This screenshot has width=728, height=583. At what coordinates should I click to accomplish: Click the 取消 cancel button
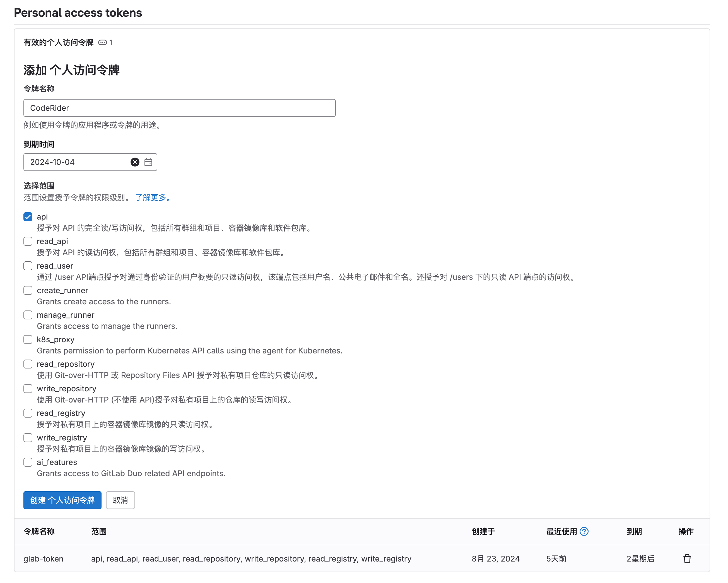click(x=120, y=500)
